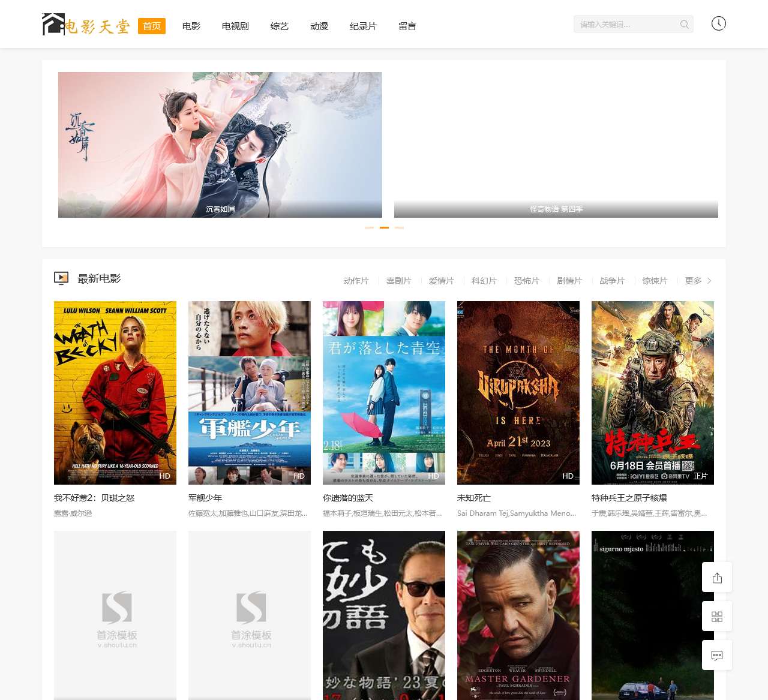Screen dimensions: 768x700
Task: Filter by 战争片 category
Action: [x=611, y=281]
